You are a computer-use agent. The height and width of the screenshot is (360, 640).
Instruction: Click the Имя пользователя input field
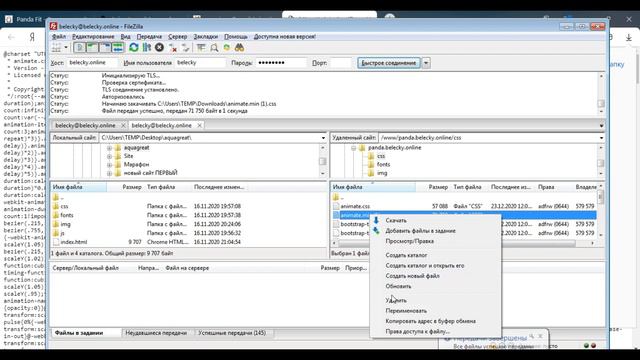[x=200, y=63]
